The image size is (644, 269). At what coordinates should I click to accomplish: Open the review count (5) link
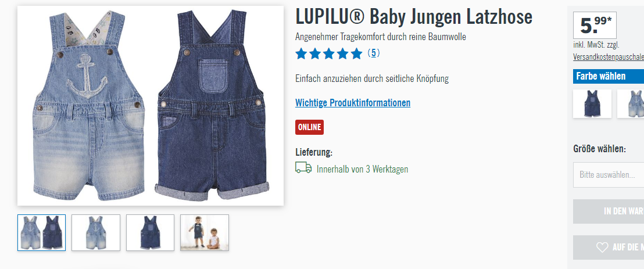373,53
